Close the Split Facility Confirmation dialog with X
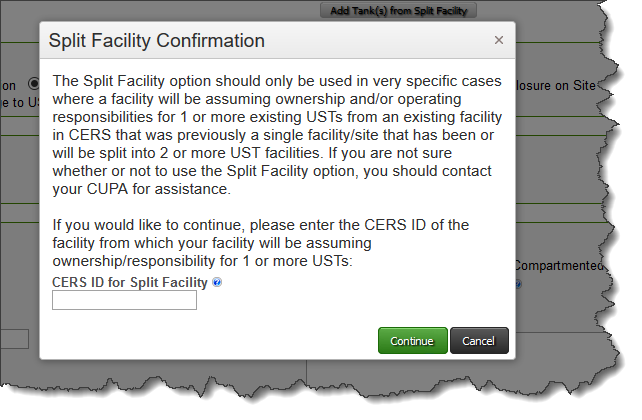Image resolution: width=642 pixels, height=420 pixels. pyautogui.click(x=498, y=40)
